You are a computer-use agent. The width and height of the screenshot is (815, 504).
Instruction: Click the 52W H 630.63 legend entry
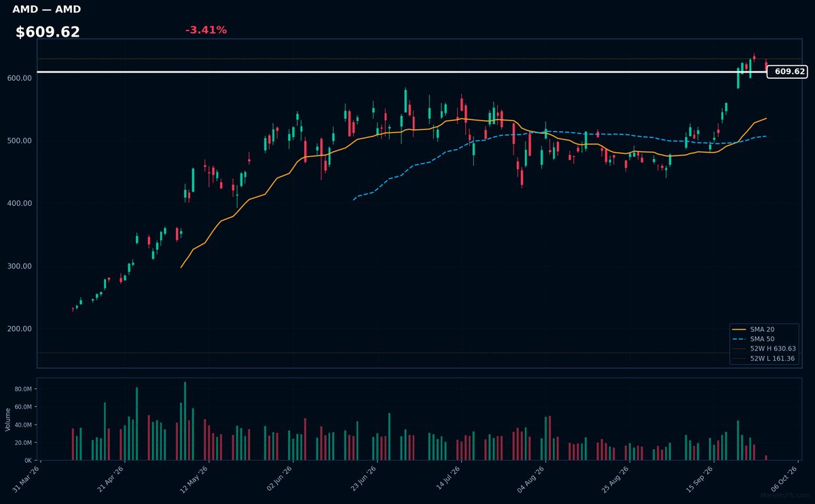coord(764,348)
